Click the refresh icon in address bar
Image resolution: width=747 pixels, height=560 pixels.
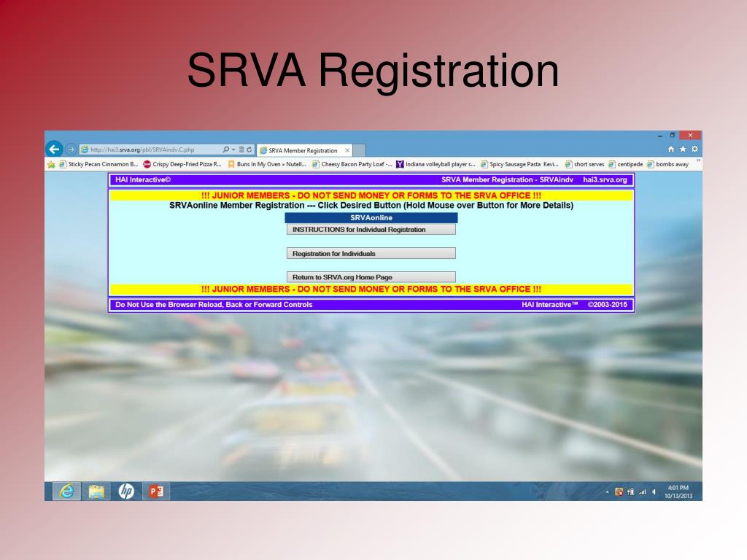[x=249, y=149]
